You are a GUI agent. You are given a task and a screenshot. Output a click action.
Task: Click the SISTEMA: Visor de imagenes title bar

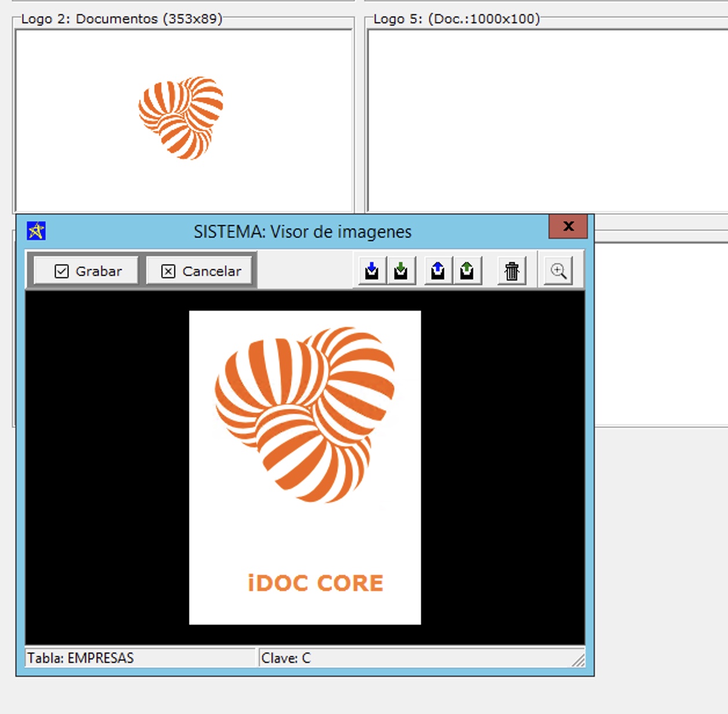[302, 232]
